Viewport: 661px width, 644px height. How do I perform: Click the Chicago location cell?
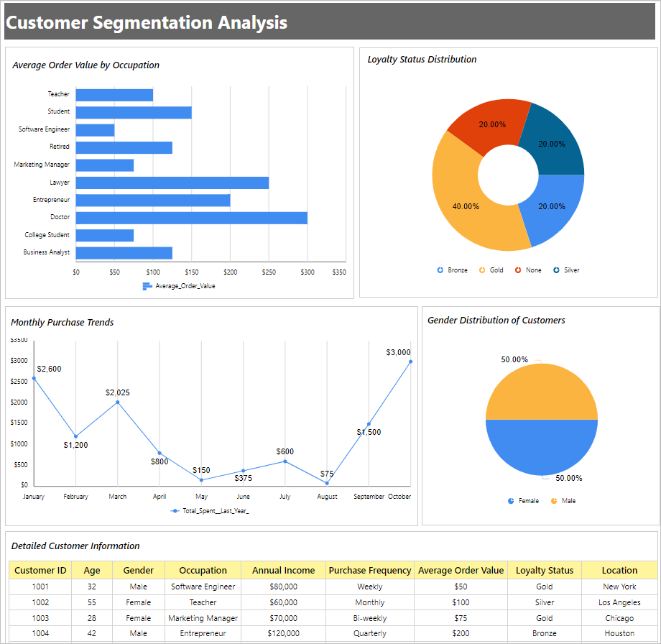pos(619,618)
